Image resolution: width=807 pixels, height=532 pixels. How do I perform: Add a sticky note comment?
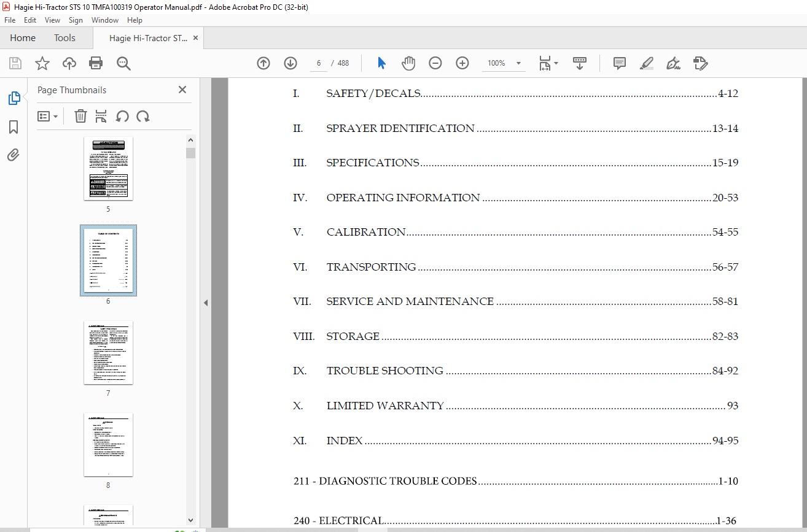[620, 63]
